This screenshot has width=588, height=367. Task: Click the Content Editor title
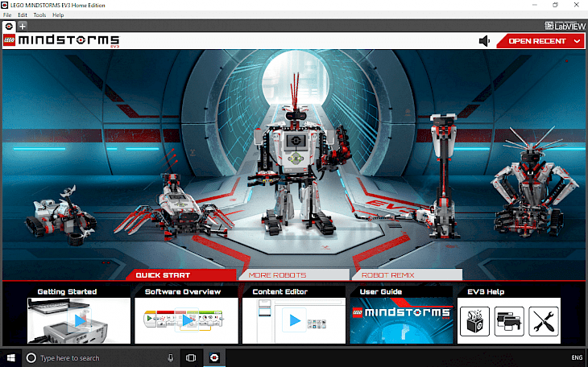280,291
